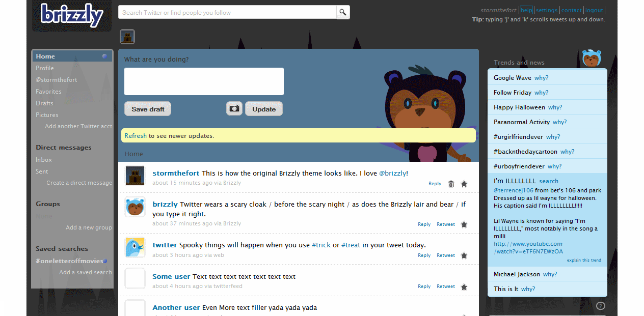Click why? next to Google Wave

[541, 78]
